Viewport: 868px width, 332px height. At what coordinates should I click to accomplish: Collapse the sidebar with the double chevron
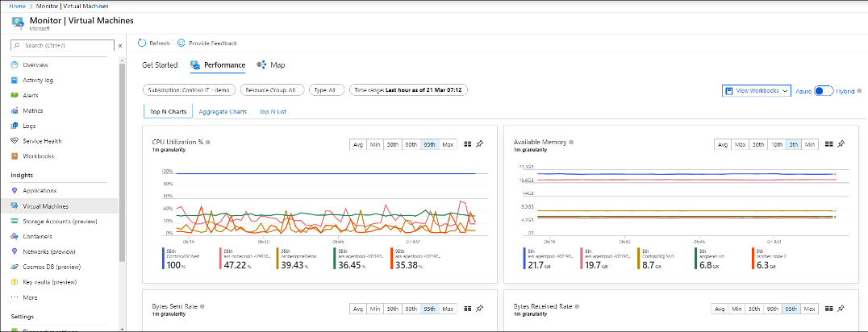click(120, 45)
